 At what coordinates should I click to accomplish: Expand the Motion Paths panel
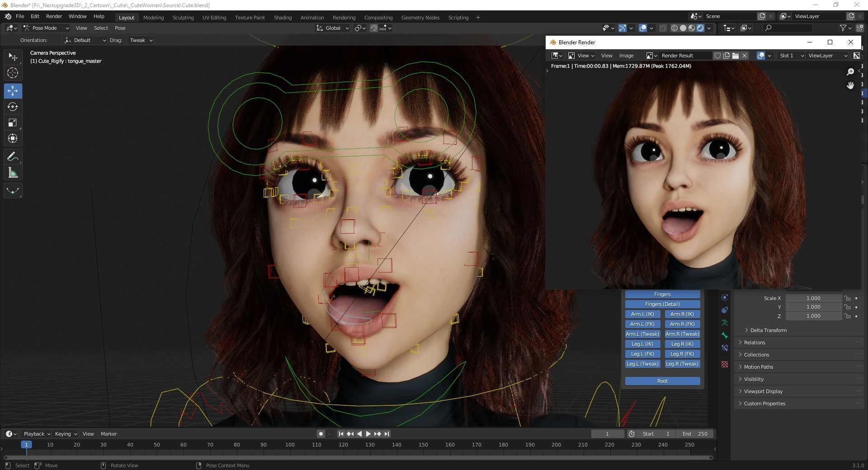tap(799, 367)
